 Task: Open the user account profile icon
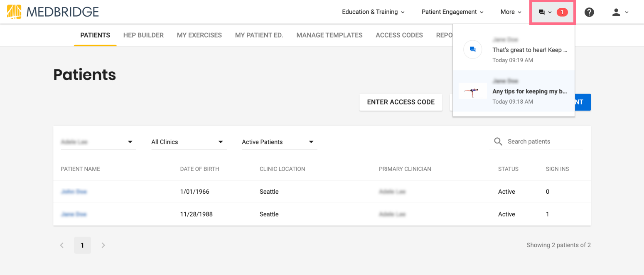point(616,12)
